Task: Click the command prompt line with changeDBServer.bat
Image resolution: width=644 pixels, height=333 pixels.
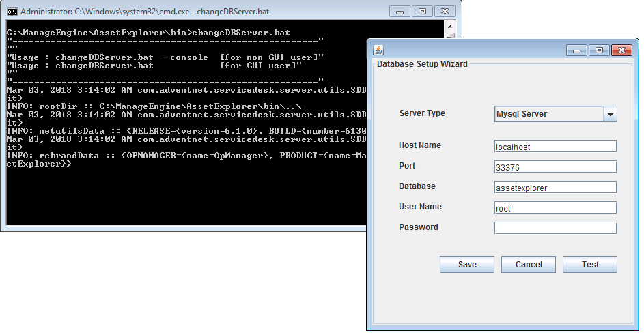Action: (x=148, y=33)
